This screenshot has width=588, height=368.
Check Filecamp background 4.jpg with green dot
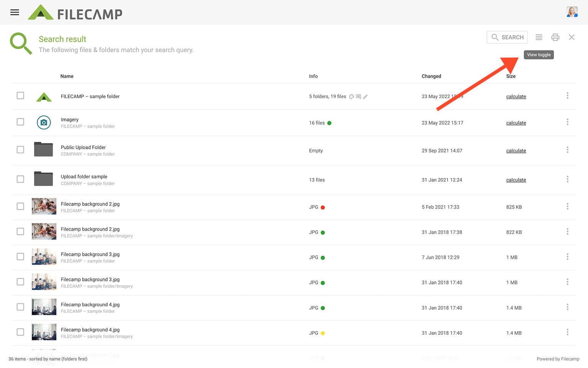click(x=20, y=307)
